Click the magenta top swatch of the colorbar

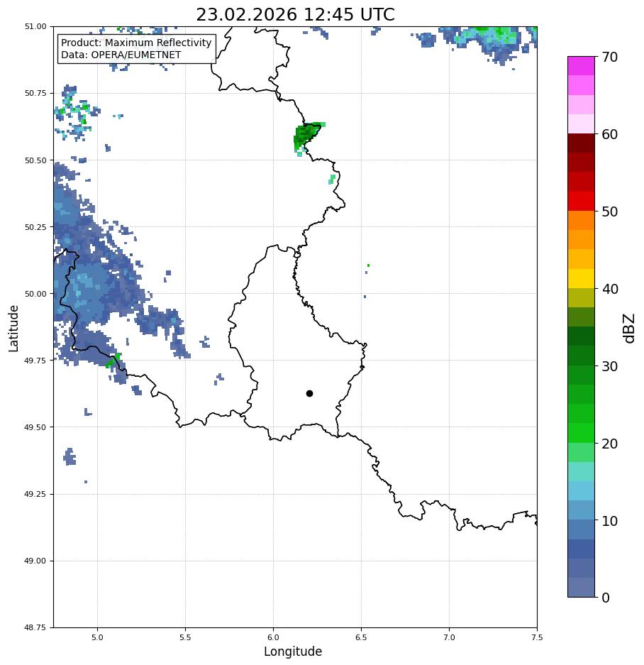(x=582, y=66)
